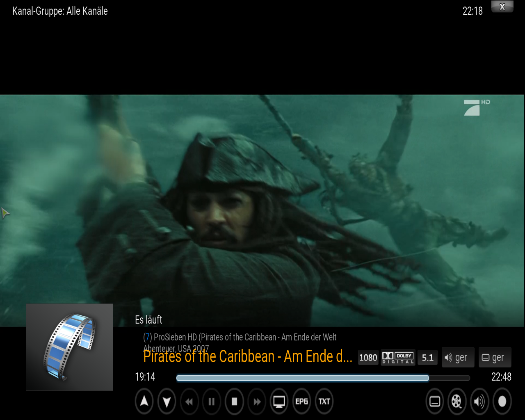The height and width of the screenshot is (420, 525).
Task: Open video settings film reel icon
Action: point(457,401)
